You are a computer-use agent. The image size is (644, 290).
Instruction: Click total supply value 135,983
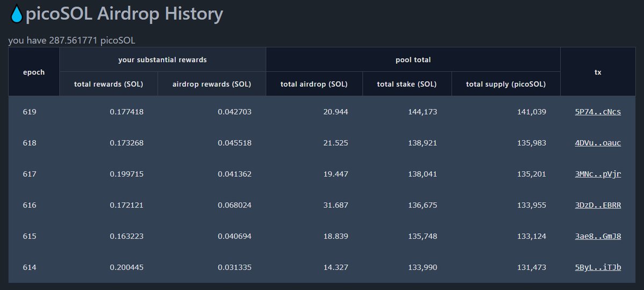coord(531,143)
